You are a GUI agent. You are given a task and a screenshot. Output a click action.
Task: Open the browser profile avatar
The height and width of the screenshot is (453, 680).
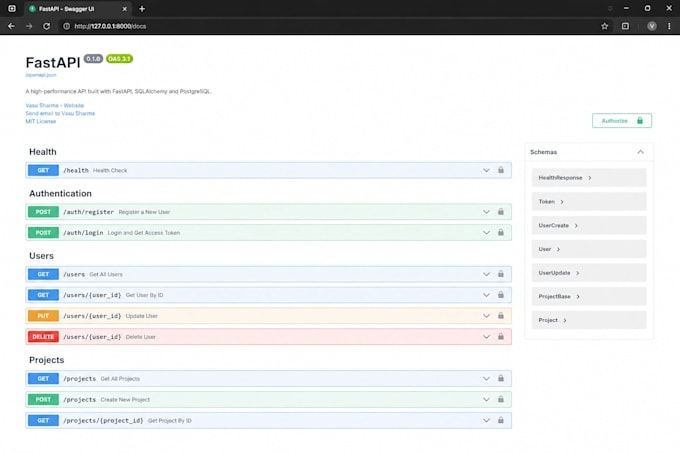coord(651,26)
